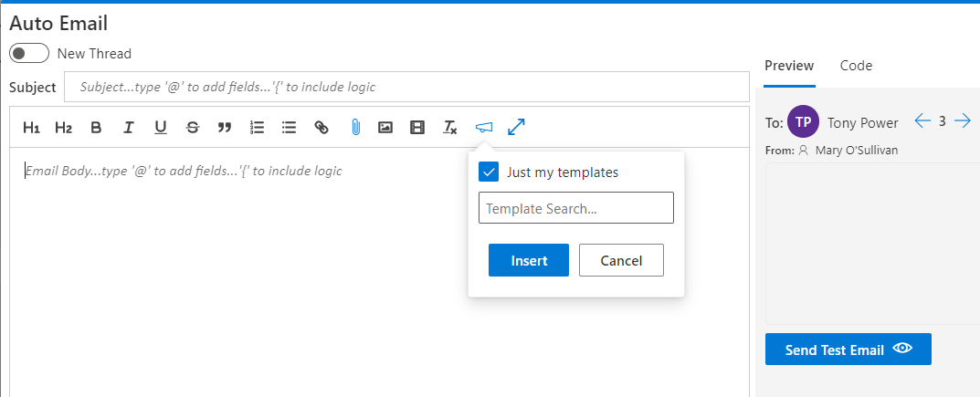This screenshot has height=397, width=980.
Task: Click the Subject input field
Action: coord(406,87)
